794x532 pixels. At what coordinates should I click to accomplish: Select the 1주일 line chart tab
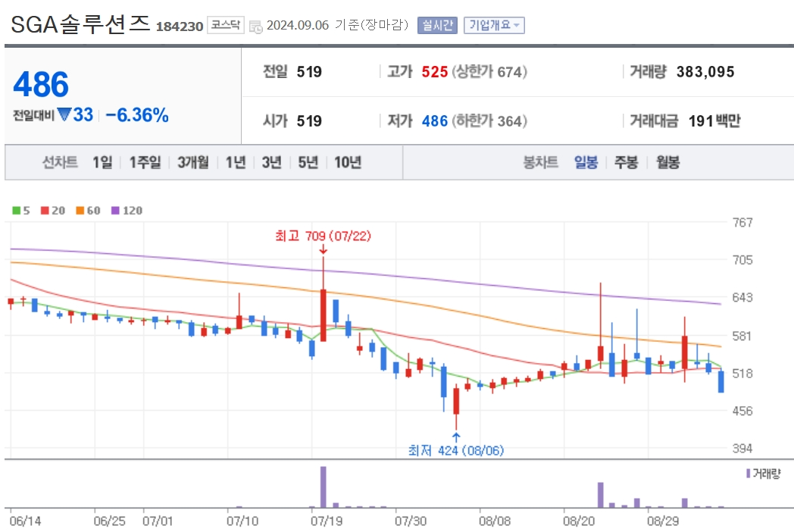[145, 162]
